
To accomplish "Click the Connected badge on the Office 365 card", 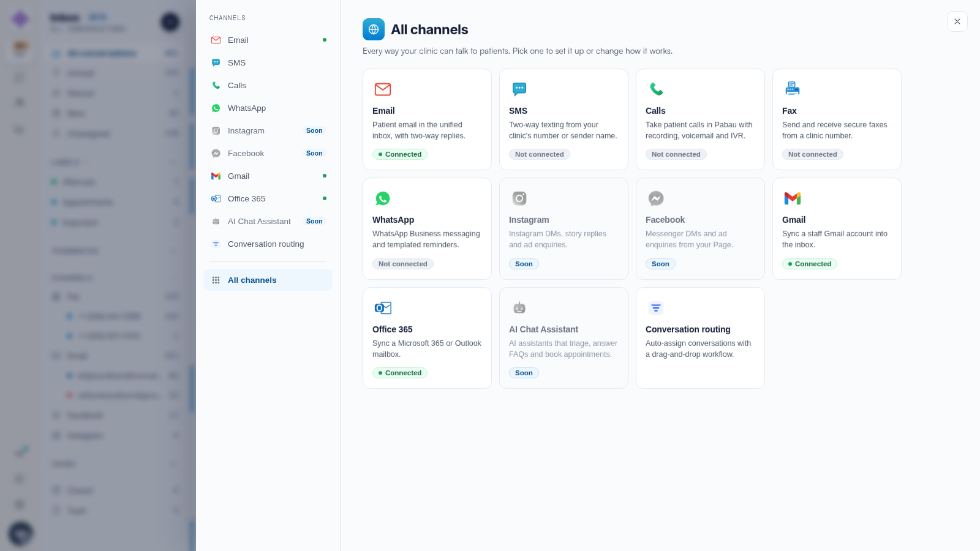I will [x=400, y=373].
